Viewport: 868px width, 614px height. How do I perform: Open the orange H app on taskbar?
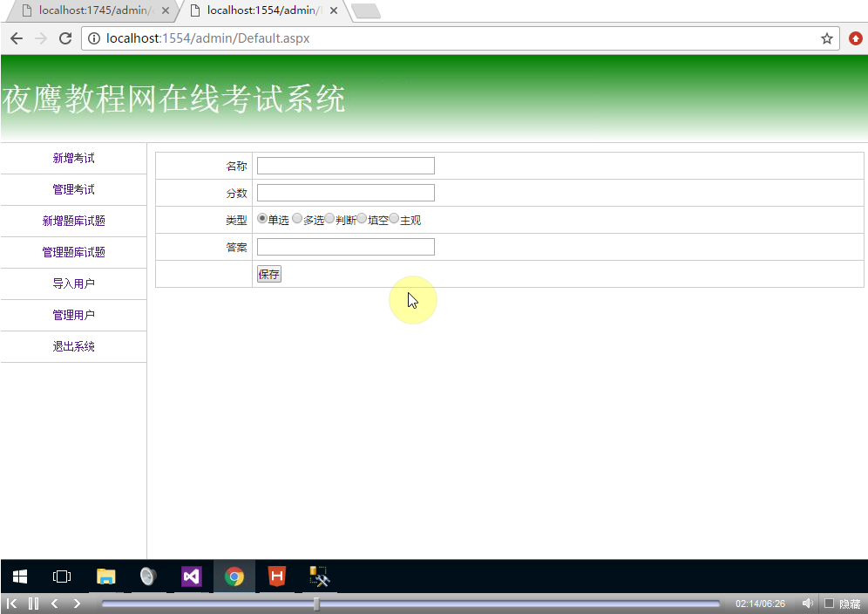point(277,576)
